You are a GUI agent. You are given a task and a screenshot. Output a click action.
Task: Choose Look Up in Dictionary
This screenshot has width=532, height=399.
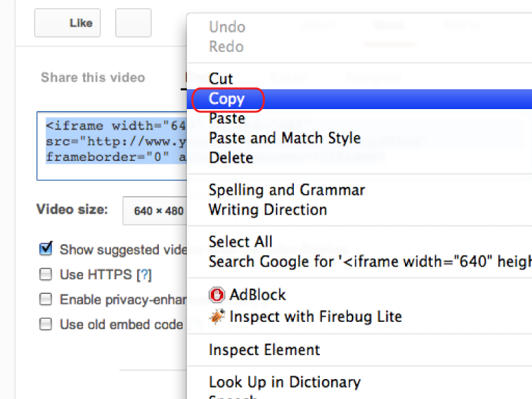[360, 382]
